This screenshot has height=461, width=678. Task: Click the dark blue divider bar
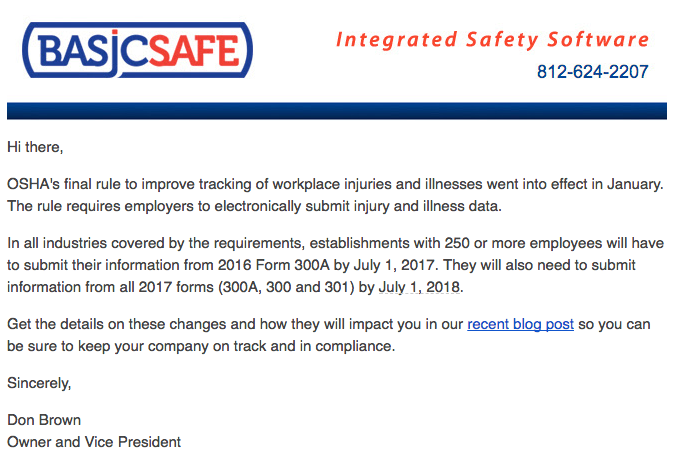tap(337, 110)
